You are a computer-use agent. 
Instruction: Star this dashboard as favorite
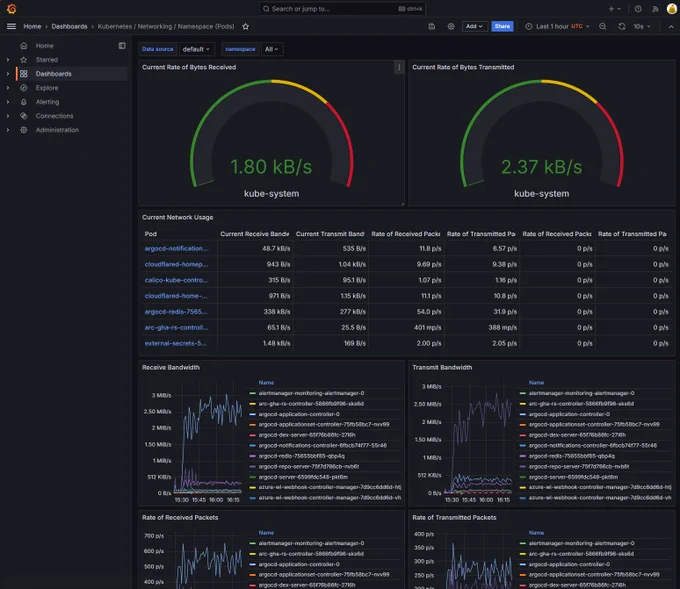pyautogui.click(x=245, y=26)
